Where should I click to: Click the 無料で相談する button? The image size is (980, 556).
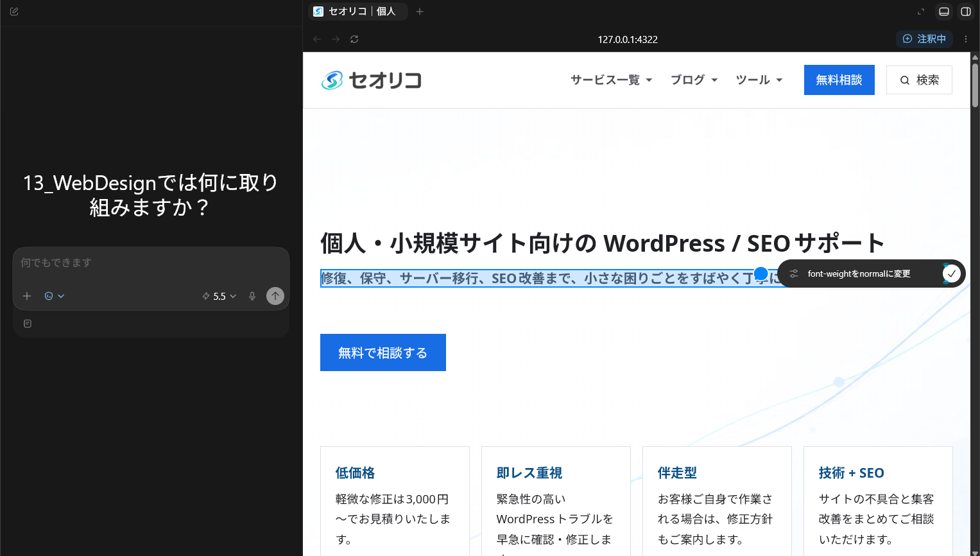pyautogui.click(x=383, y=352)
